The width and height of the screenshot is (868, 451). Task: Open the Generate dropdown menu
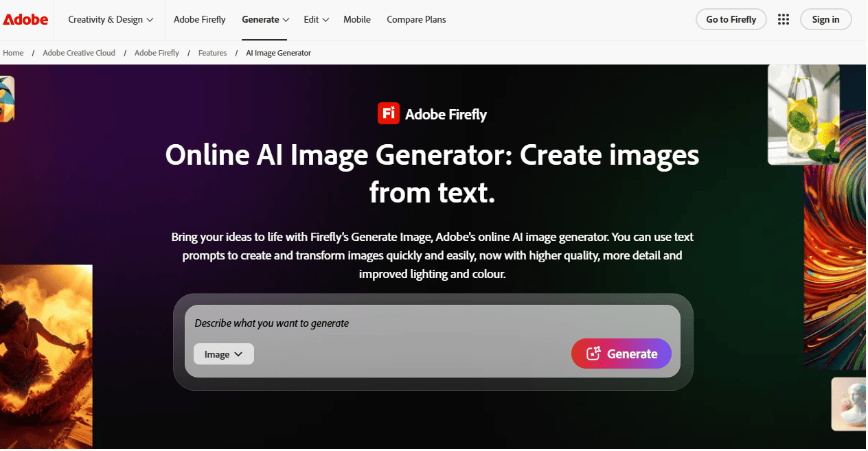pos(265,19)
